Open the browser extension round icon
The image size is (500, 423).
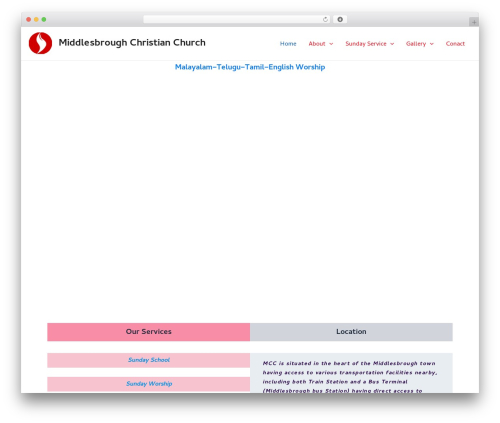[x=340, y=20]
